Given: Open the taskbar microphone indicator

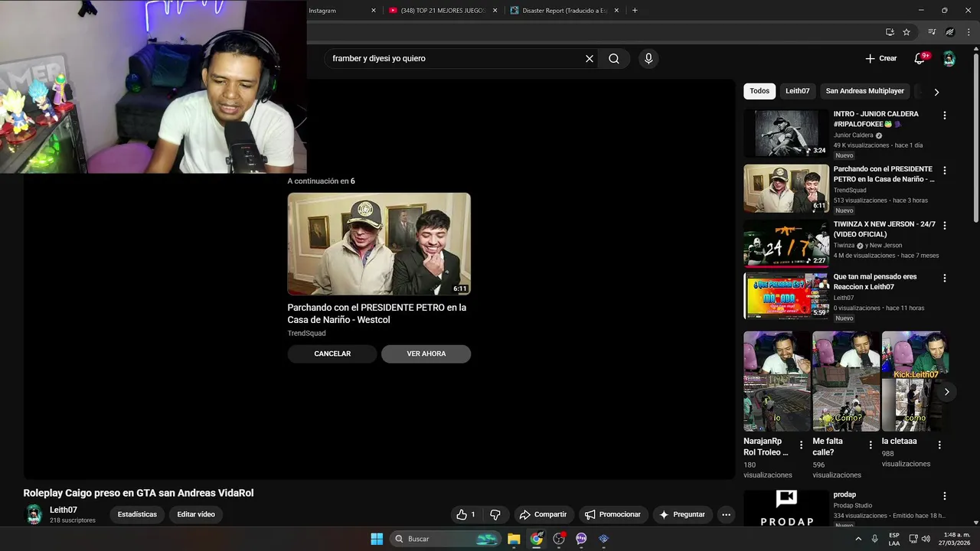Looking at the screenshot, I should click(875, 539).
